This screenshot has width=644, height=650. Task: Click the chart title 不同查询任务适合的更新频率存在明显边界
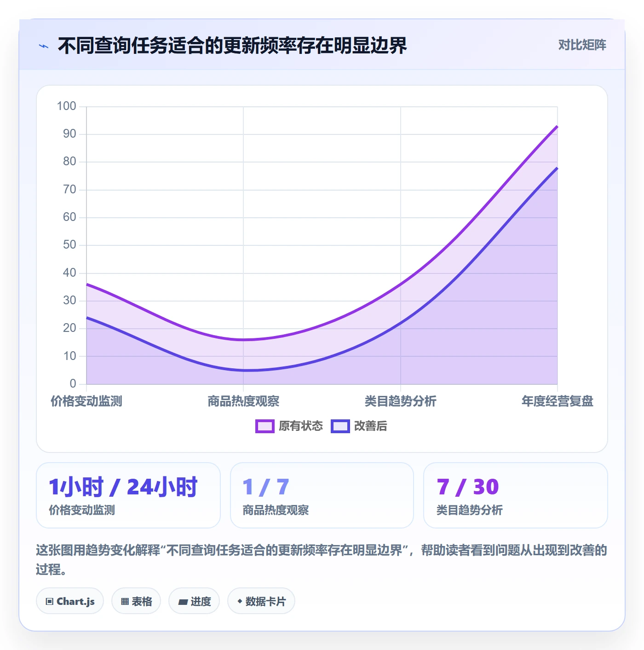pyautogui.click(x=232, y=46)
